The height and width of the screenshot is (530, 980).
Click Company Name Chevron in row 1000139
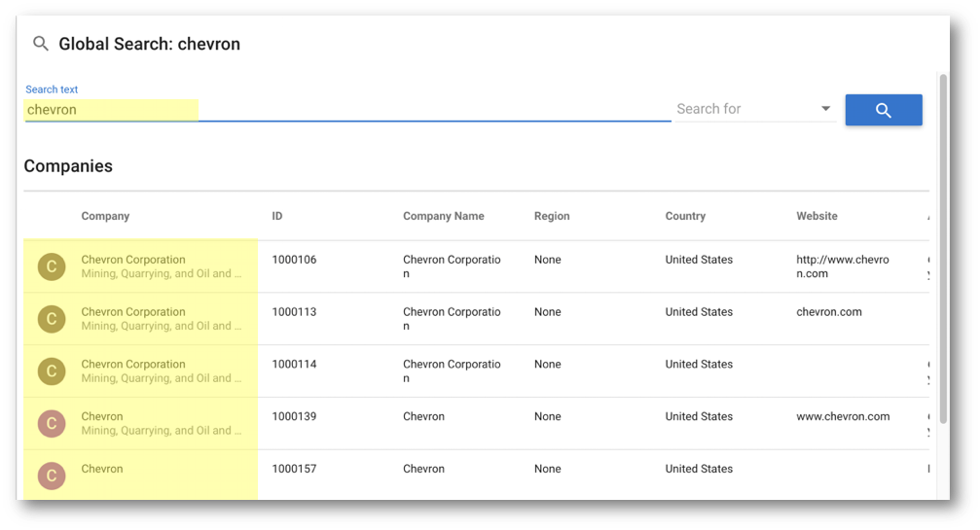[423, 416]
